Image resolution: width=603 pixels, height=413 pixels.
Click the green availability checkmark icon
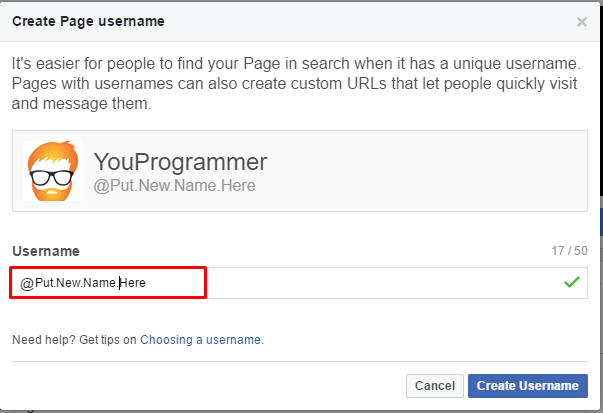[572, 282]
